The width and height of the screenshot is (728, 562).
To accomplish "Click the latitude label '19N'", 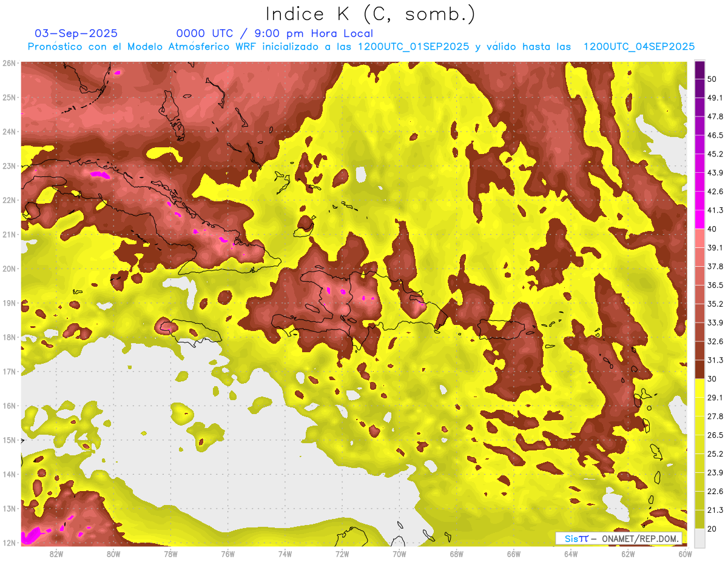I will [x=9, y=303].
